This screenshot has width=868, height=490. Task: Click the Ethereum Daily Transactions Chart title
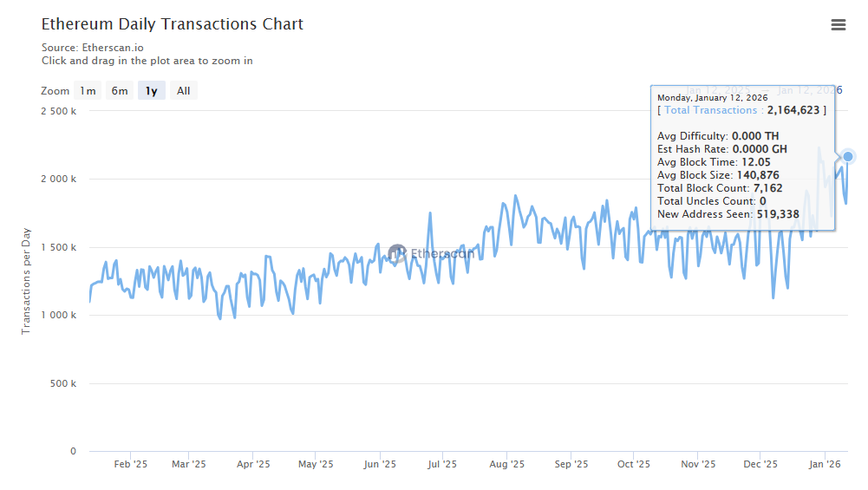(x=173, y=24)
